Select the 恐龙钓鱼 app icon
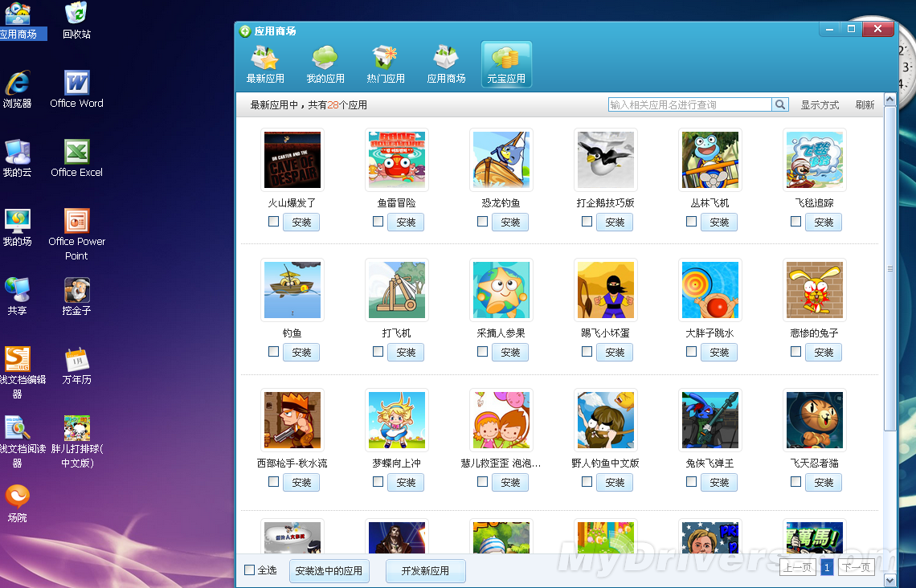Screen dimensions: 916x588 (501, 159)
